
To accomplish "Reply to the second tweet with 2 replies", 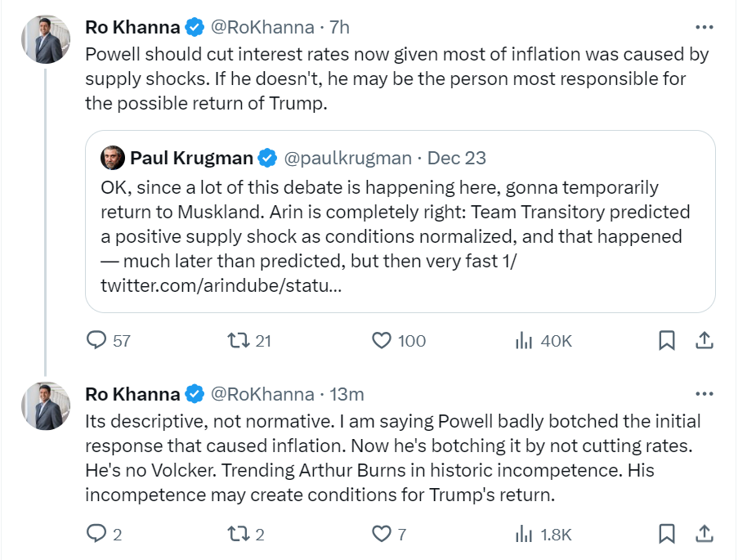I will (x=97, y=534).
